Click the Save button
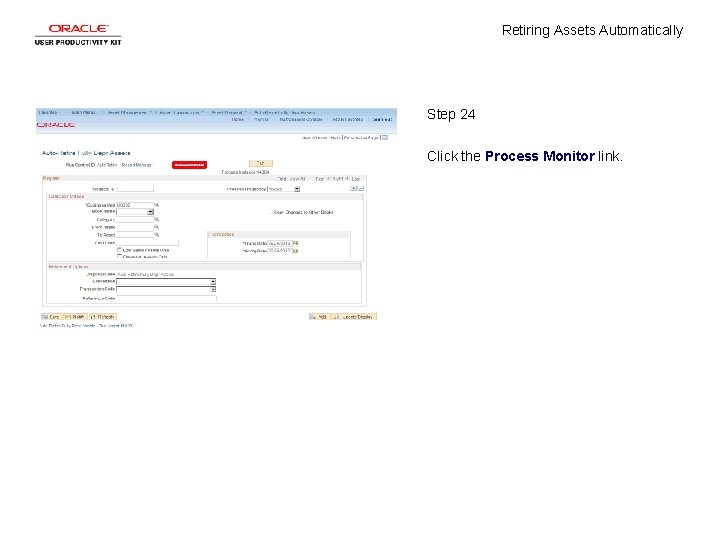The image size is (720, 540). pos(51,317)
